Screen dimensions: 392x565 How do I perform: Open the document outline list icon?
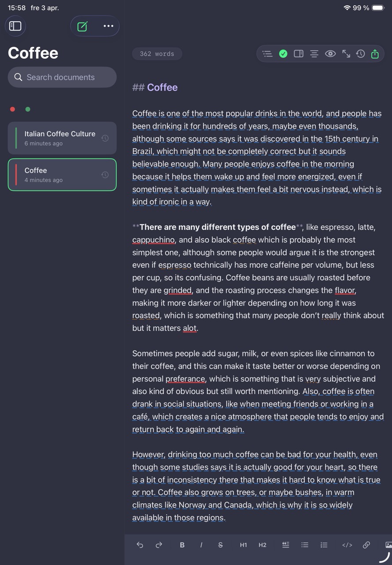tap(267, 54)
